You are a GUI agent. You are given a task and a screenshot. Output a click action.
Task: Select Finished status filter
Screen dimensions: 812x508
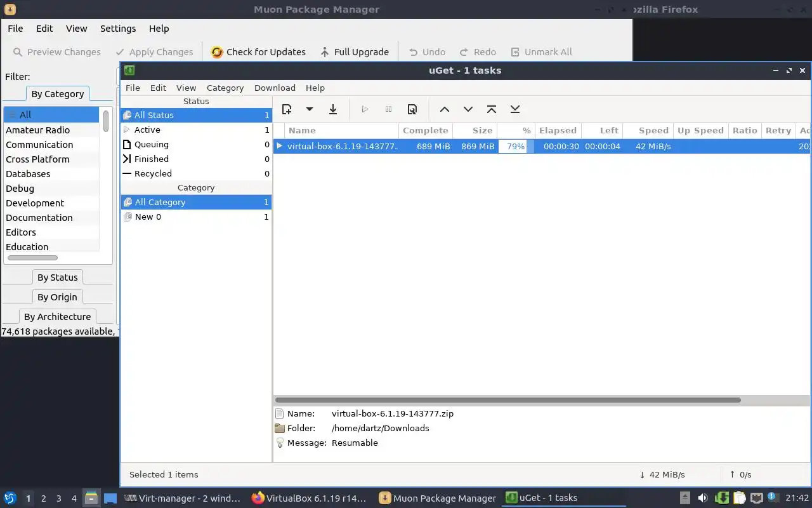pos(196,159)
